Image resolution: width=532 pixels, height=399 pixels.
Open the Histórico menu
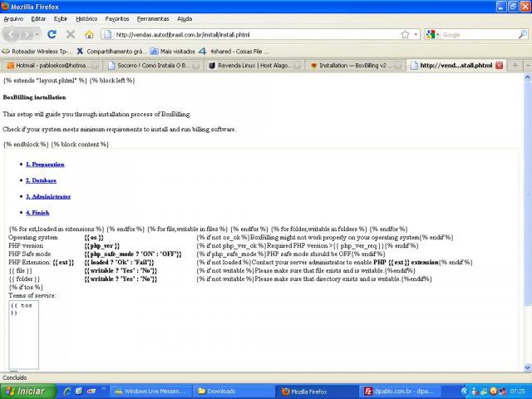click(x=86, y=19)
